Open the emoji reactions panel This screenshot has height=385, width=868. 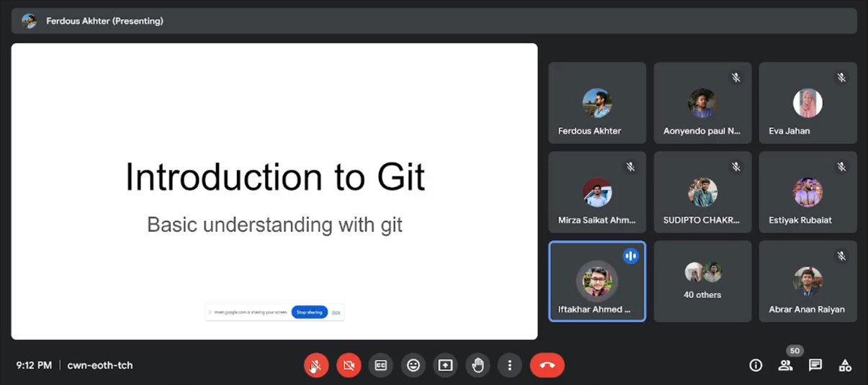coord(413,366)
